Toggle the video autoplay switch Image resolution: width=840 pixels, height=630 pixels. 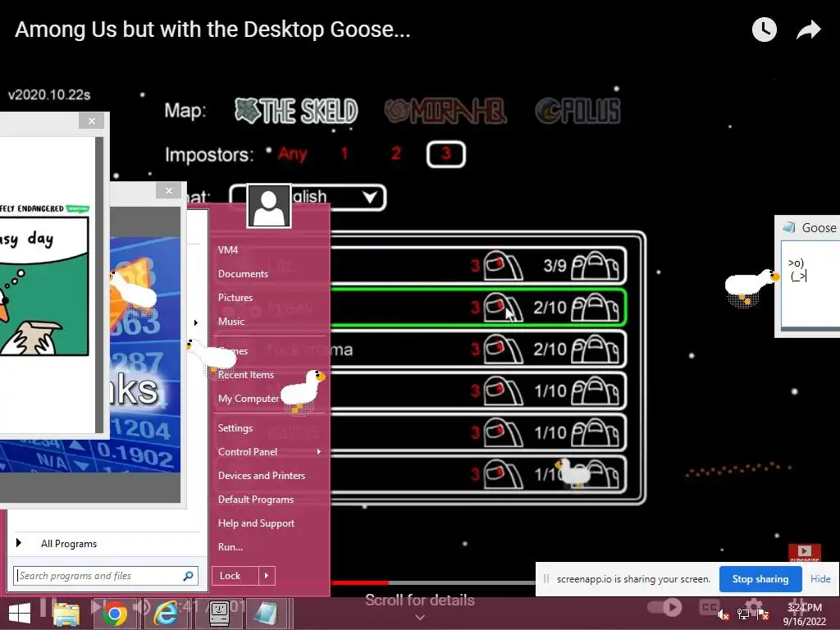(664, 607)
